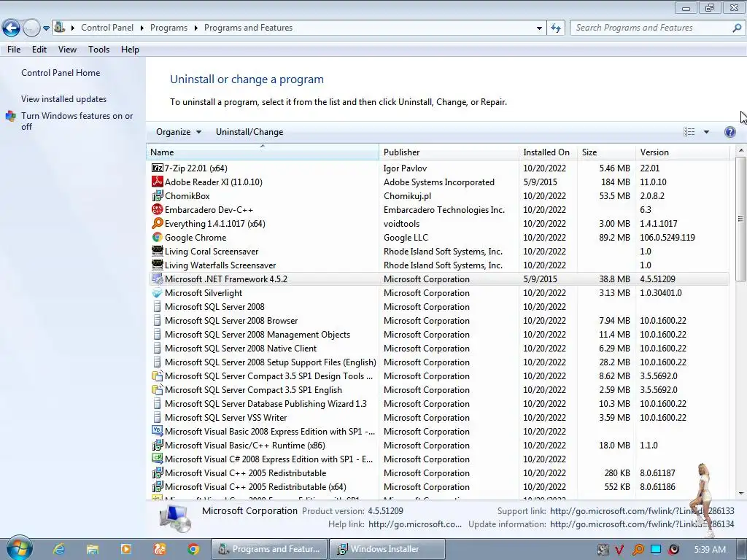This screenshot has width=747, height=560.
Task: Click the vertical scrollbar thumb
Action: click(x=740, y=219)
